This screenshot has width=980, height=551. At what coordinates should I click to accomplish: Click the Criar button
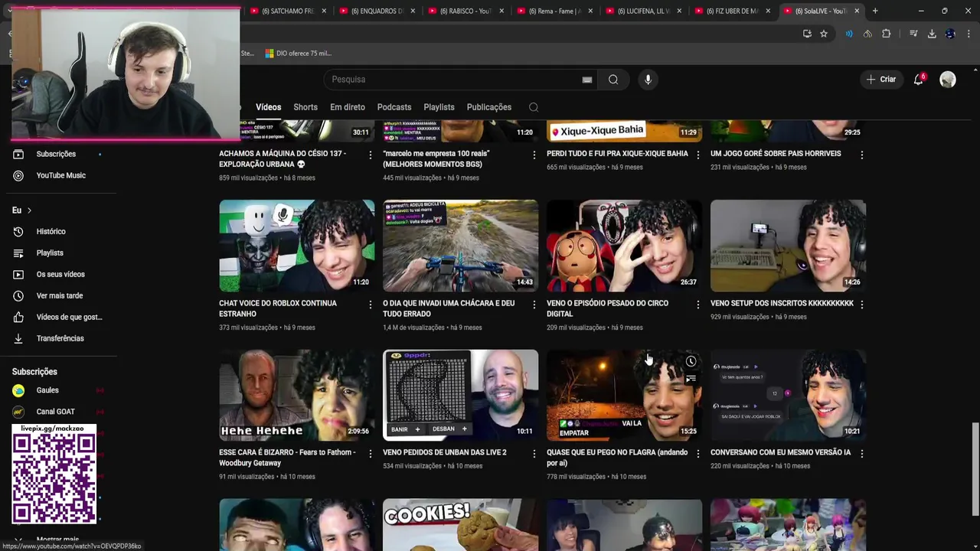(x=880, y=80)
